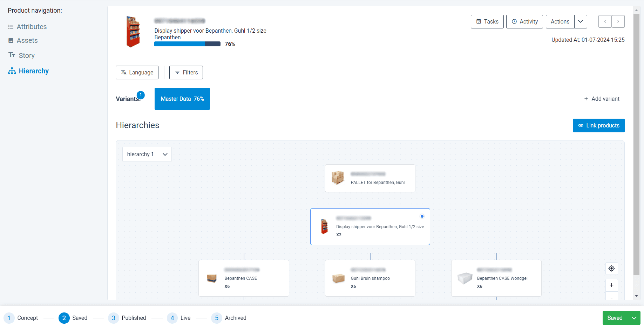Click the 76% completion progress bar

click(187, 44)
